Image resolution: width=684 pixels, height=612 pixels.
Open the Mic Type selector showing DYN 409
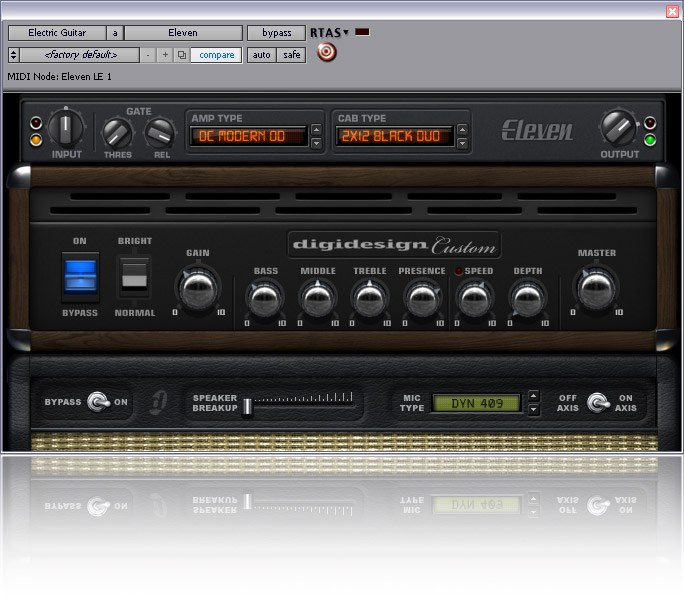tap(476, 404)
